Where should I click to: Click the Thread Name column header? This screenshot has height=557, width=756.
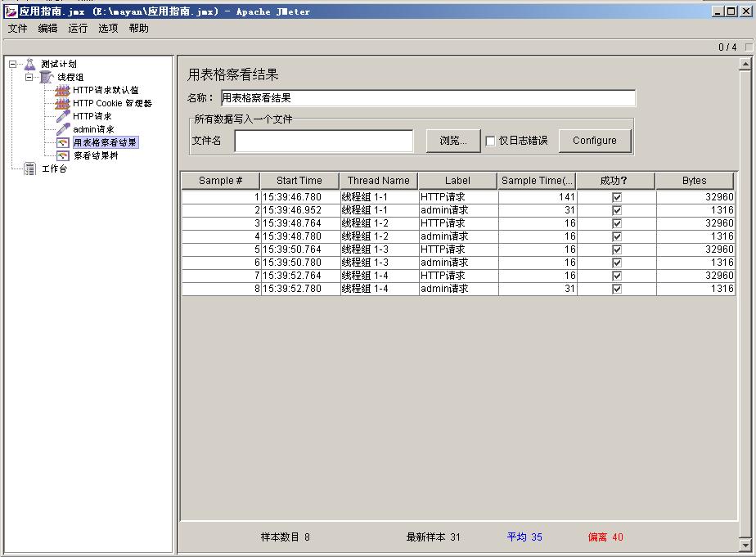point(379,181)
